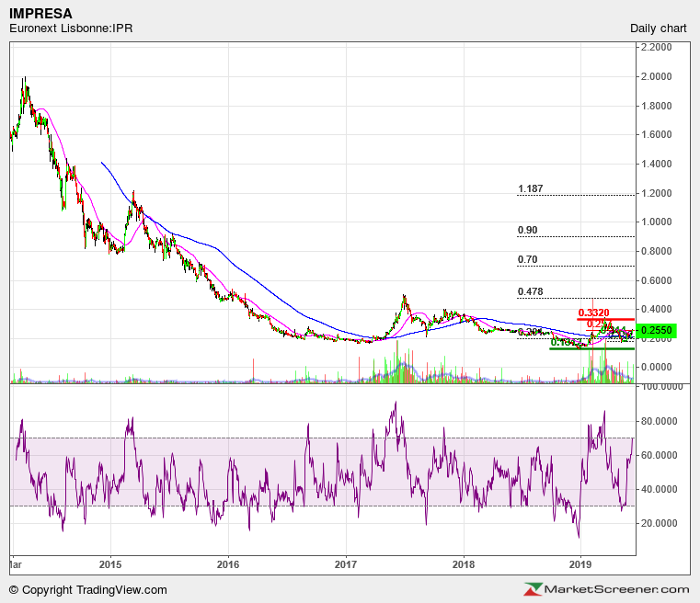Click the 1.6000 price axis value
This screenshot has height=603, width=700.
[656, 135]
